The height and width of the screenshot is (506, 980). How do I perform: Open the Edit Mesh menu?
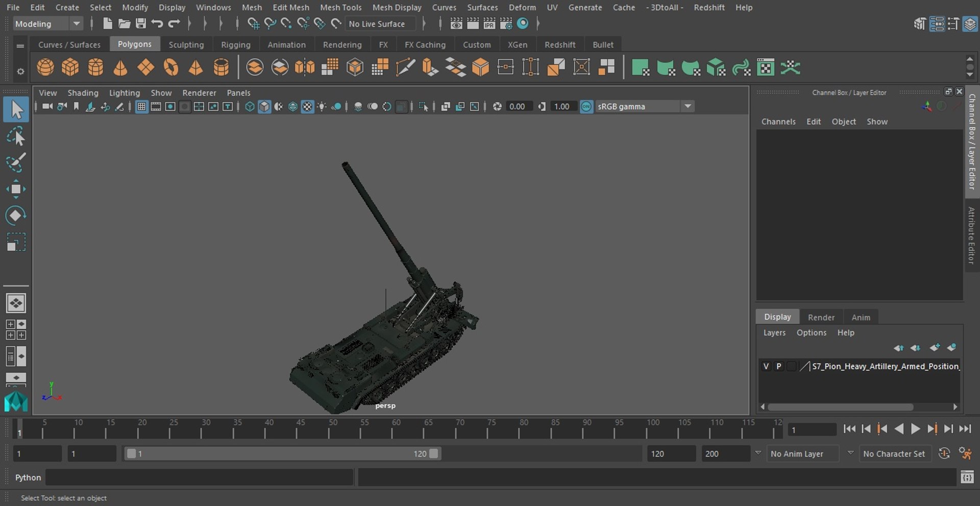point(291,7)
